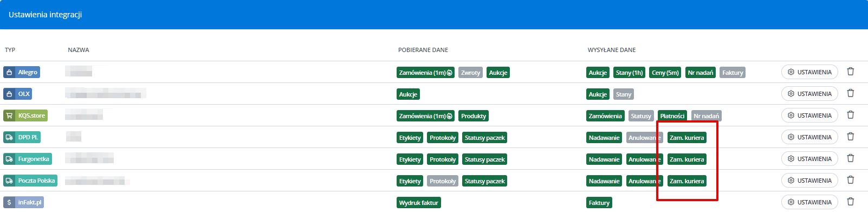Open USTAWIENIA for inFakt.pl row
Image resolution: width=868 pixels, height=212 pixels.
point(809,202)
